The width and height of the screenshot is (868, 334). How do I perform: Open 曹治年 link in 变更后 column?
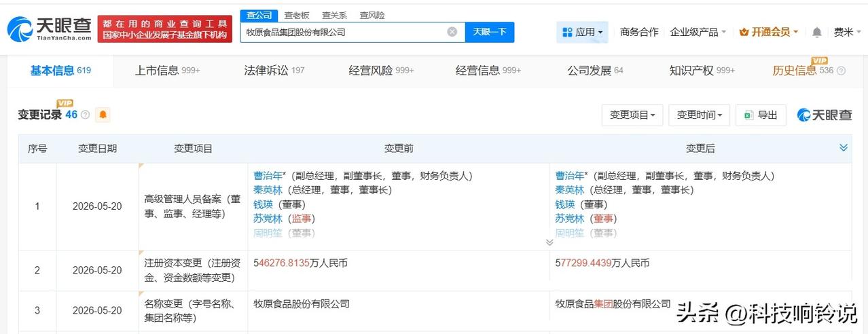[x=571, y=176]
